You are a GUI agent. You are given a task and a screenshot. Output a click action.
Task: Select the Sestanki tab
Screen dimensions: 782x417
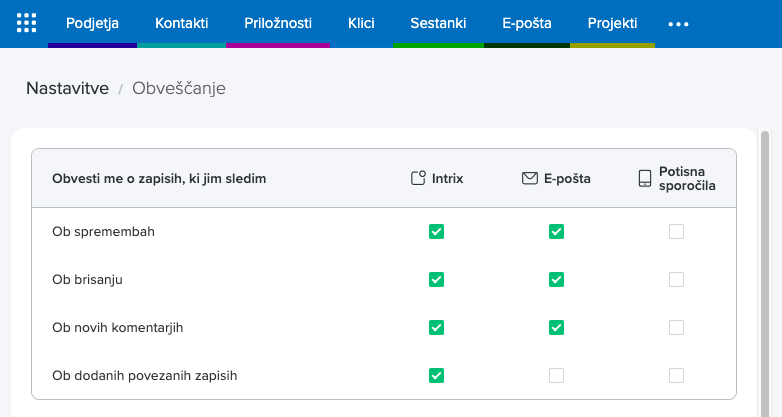point(438,23)
